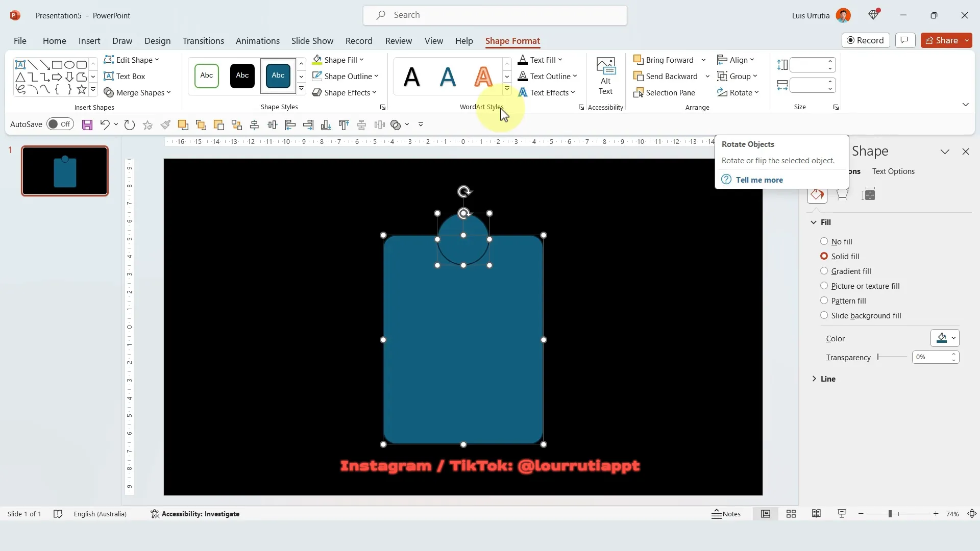Click the Align Center icon in quick access
The height and width of the screenshot is (551, 980).
pos(254,124)
